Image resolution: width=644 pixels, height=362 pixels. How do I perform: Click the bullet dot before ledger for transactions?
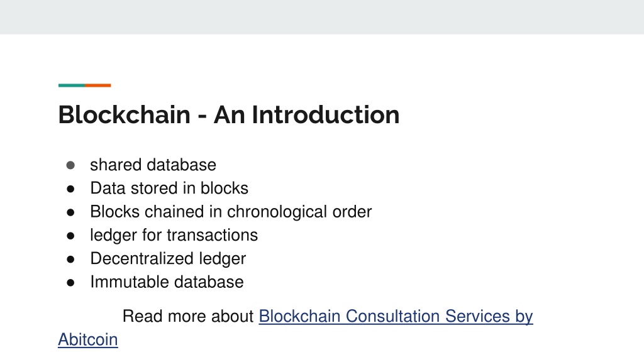click(70, 236)
